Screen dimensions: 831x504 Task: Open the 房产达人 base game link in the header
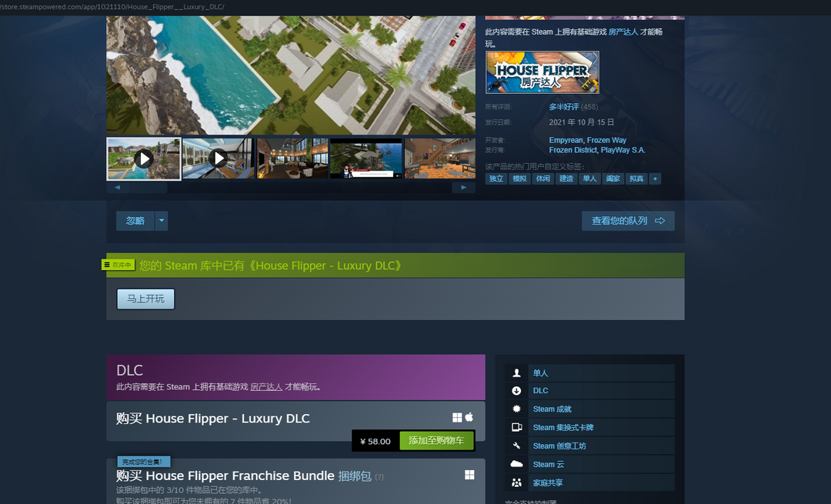tap(623, 32)
